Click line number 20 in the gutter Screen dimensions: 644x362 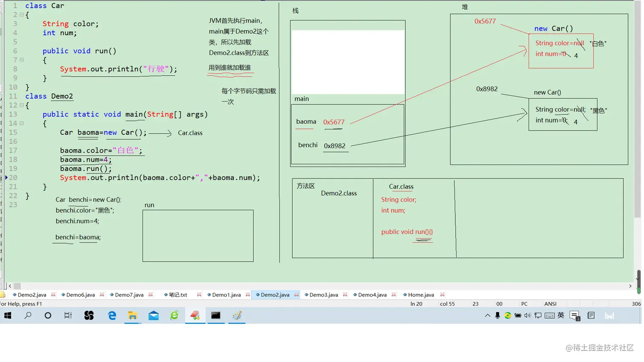13,178
